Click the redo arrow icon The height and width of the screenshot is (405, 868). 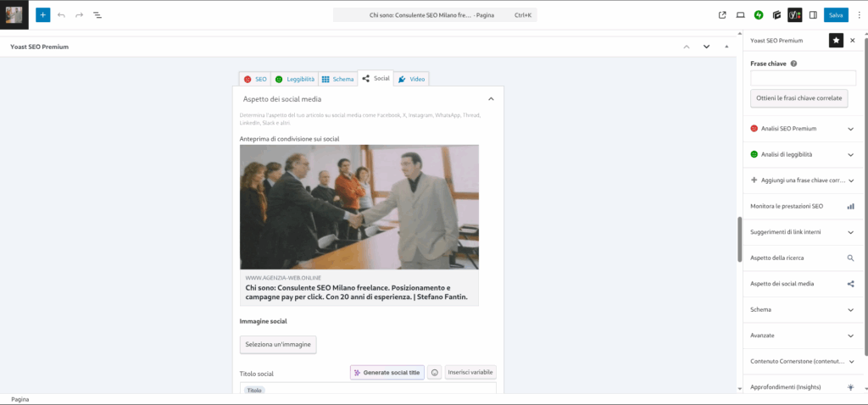coord(79,15)
